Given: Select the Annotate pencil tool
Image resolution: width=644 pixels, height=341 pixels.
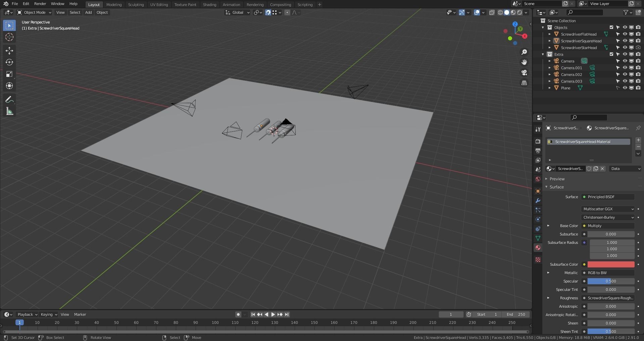Looking at the screenshot, I should click(9, 99).
